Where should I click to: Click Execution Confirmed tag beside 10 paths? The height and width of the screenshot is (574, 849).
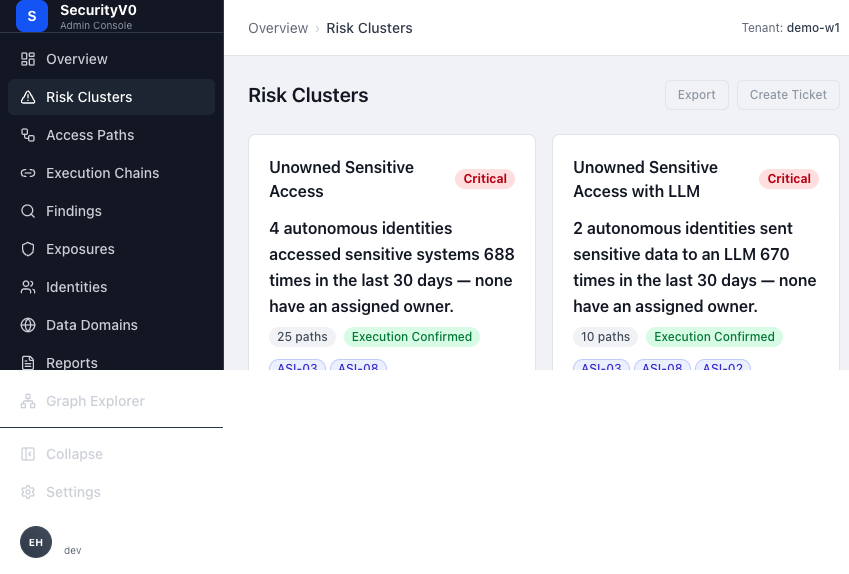[x=714, y=337]
